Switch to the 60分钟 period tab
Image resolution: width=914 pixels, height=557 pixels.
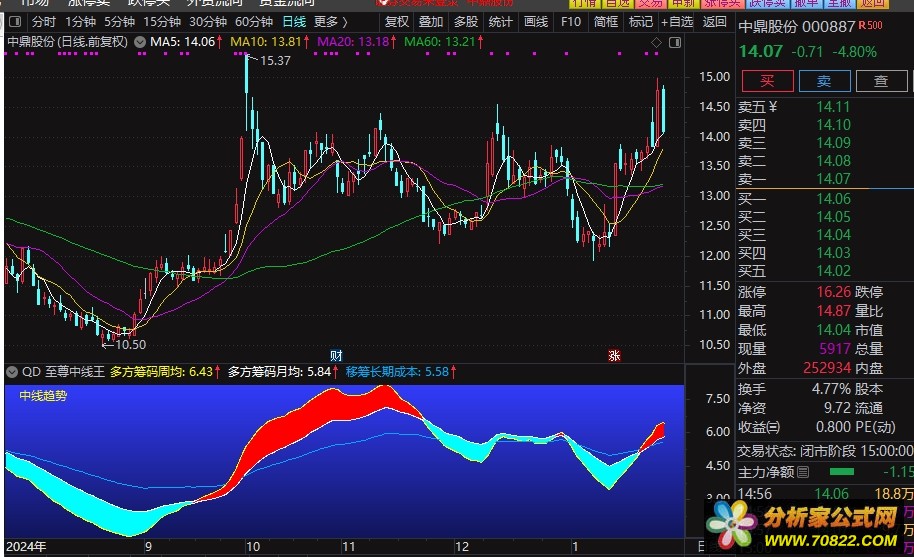(254, 22)
